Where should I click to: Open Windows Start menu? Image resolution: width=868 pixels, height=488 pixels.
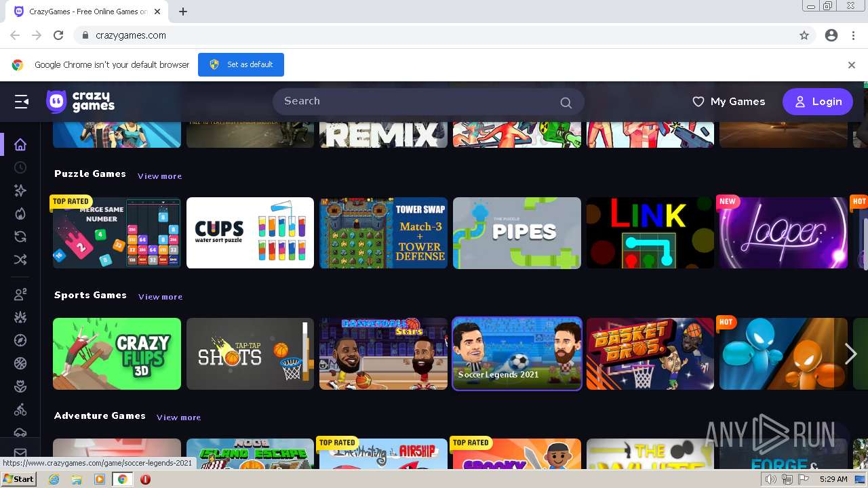click(x=18, y=479)
